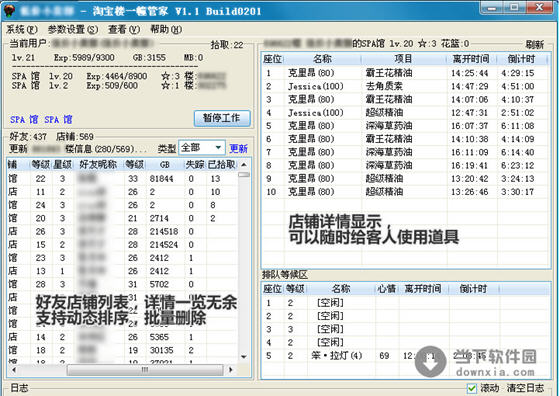Open the 查看(V) menu
Screen dimensions: 560x396
click(x=124, y=29)
